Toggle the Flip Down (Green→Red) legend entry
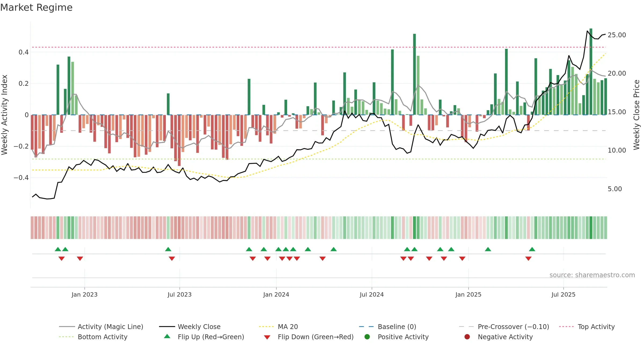644x362 pixels. 309,337
